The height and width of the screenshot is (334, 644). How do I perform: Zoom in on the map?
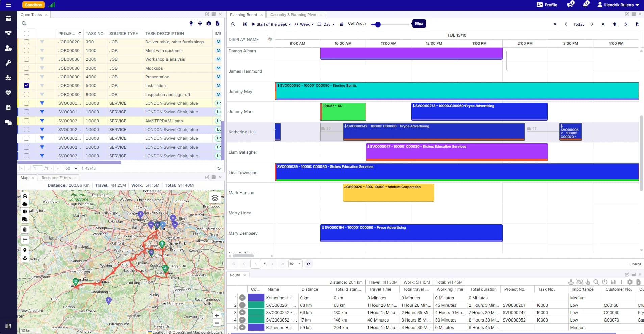216,315
